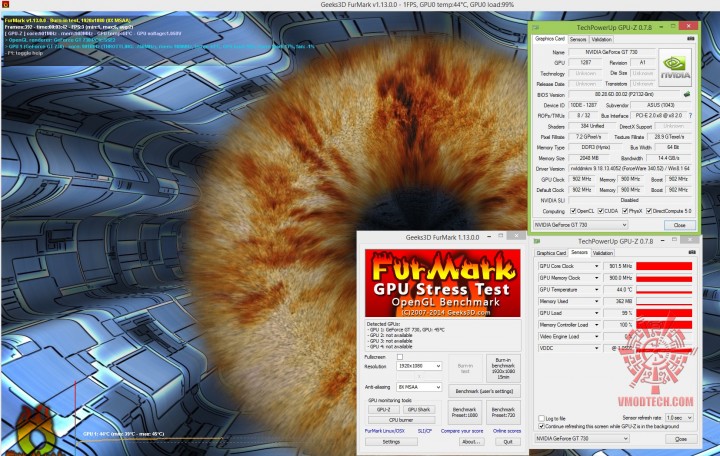Click the Burn-in benchmark 1920x1080 15min button
Image resolution: width=720 pixels, height=456 pixels.
(503, 368)
